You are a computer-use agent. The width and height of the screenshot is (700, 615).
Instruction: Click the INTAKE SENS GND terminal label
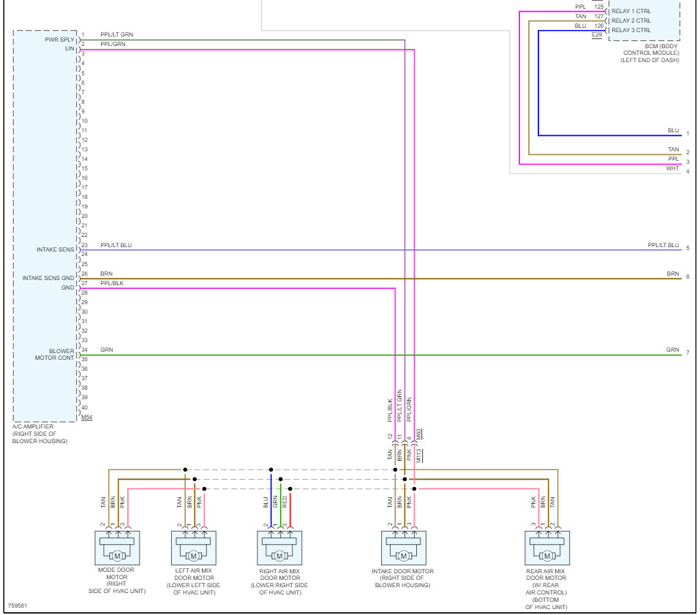click(48, 278)
